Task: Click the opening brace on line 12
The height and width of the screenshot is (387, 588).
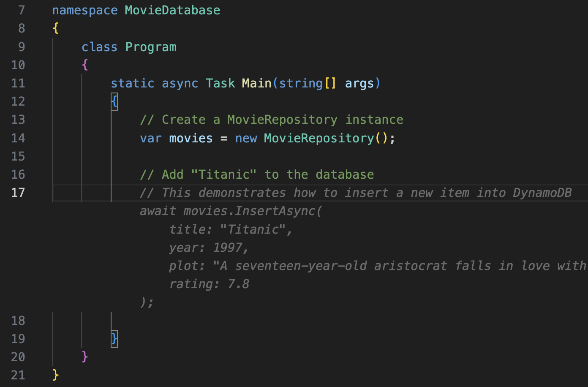Action: click(x=114, y=101)
